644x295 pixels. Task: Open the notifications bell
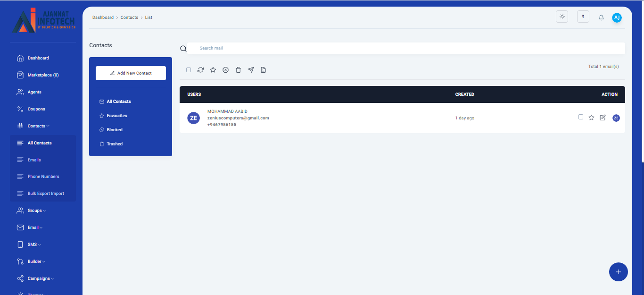(x=601, y=17)
